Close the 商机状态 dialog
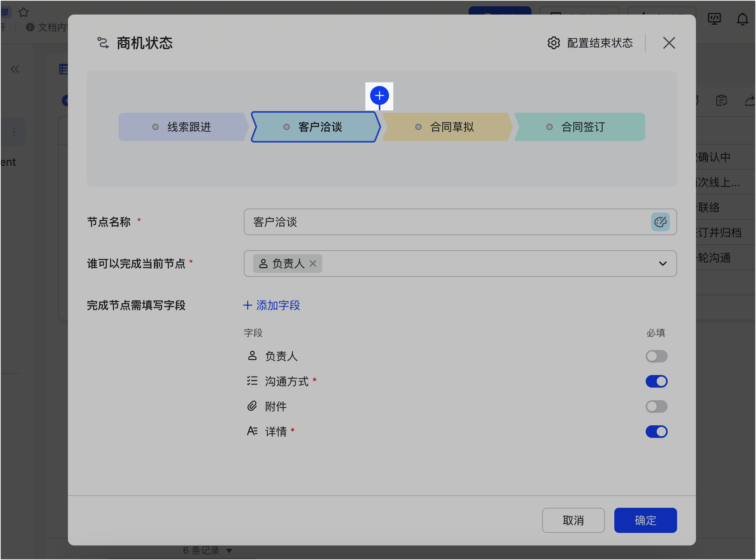 pos(669,43)
